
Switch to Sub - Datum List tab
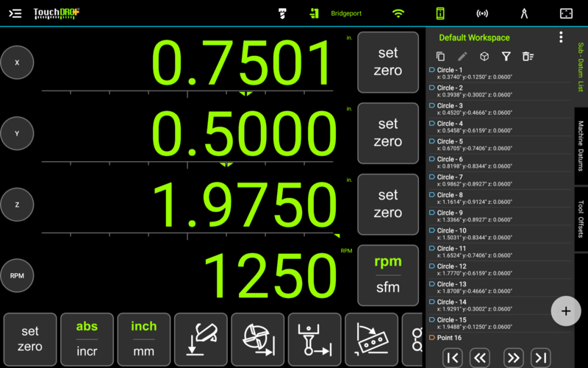tap(581, 67)
